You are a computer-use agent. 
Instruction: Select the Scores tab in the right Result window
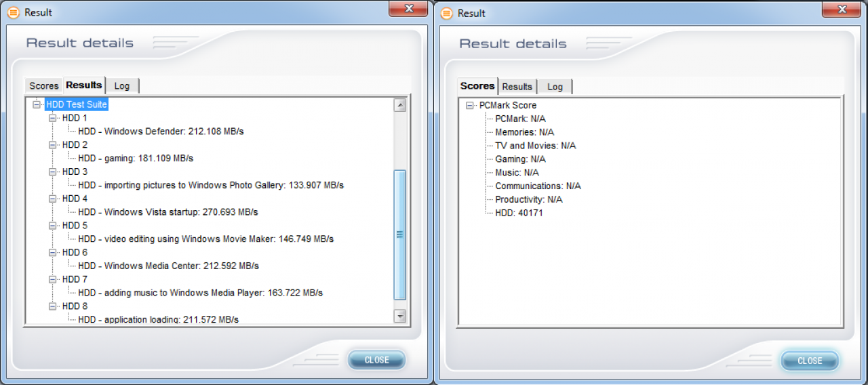click(x=477, y=86)
